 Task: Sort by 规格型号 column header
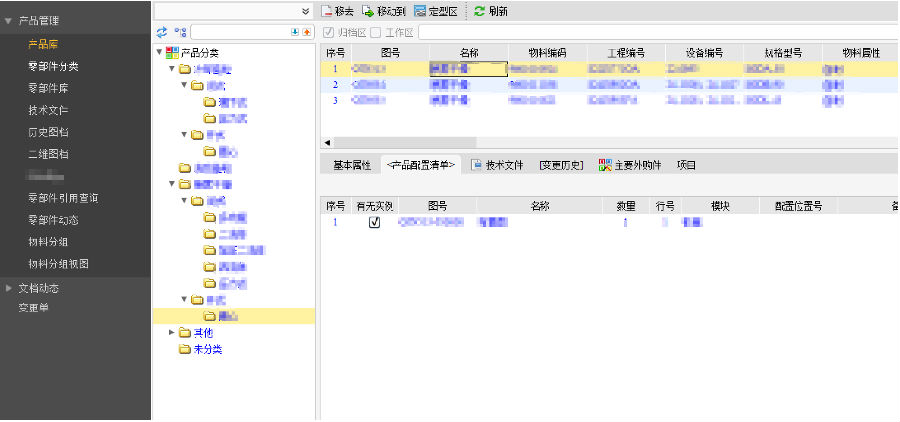coord(782,53)
